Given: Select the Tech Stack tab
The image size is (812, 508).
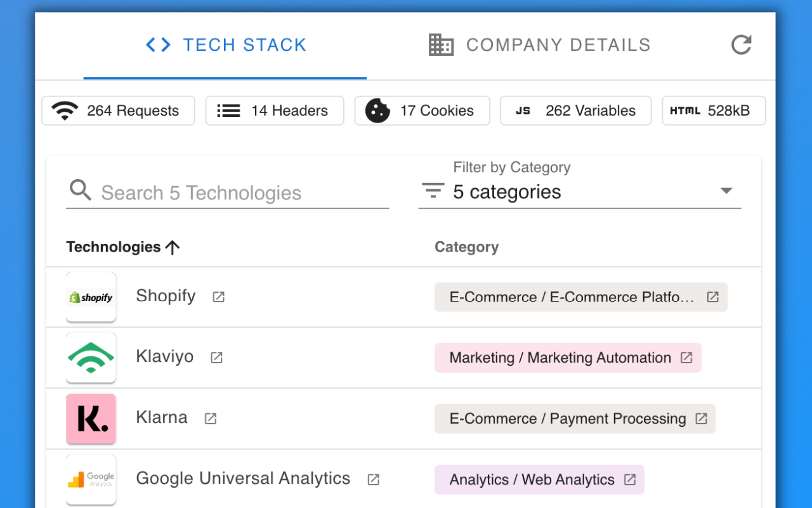Looking at the screenshot, I should pyautogui.click(x=225, y=44).
